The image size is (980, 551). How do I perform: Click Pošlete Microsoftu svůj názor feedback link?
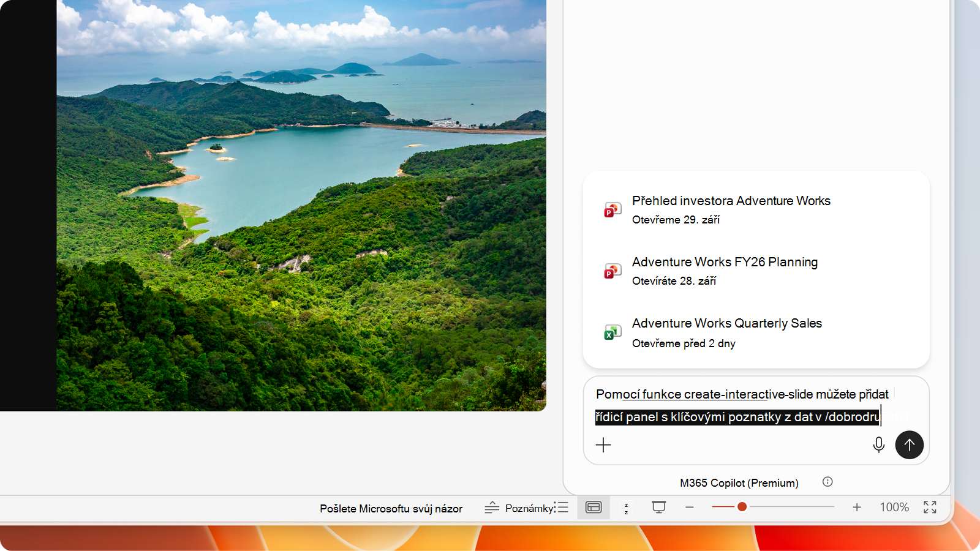(391, 509)
